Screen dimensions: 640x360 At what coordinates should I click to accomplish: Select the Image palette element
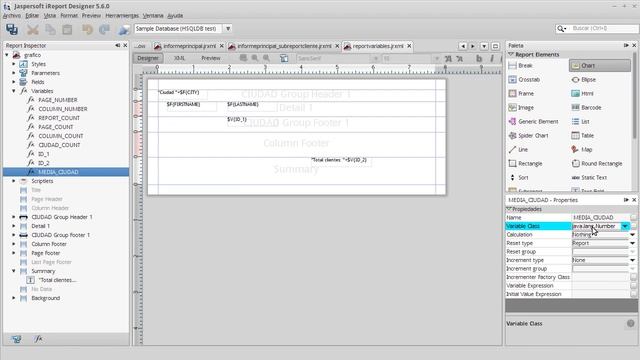click(521, 107)
